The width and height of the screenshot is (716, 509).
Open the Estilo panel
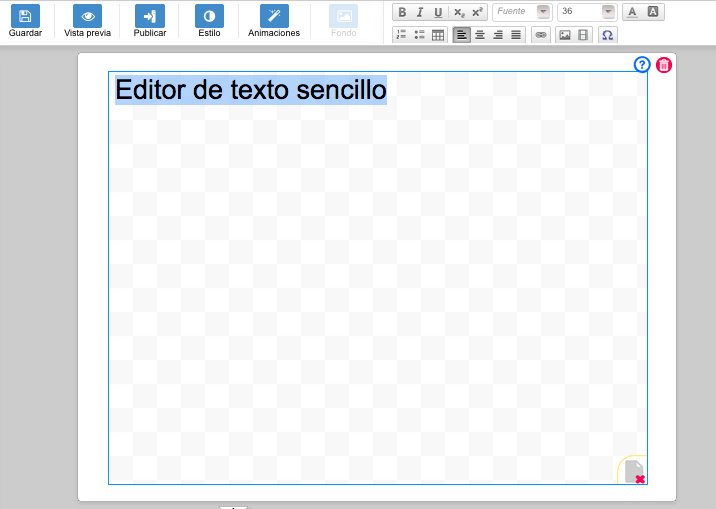(x=209, y=16)
